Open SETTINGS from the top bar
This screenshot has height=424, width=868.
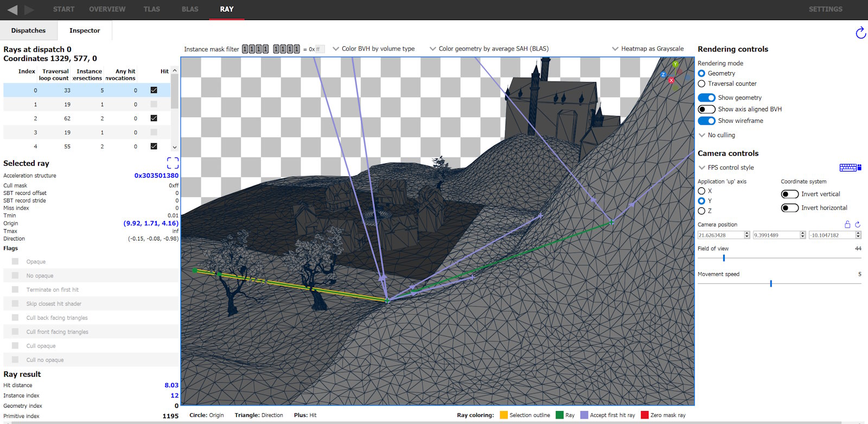click(x=825, y=9)
